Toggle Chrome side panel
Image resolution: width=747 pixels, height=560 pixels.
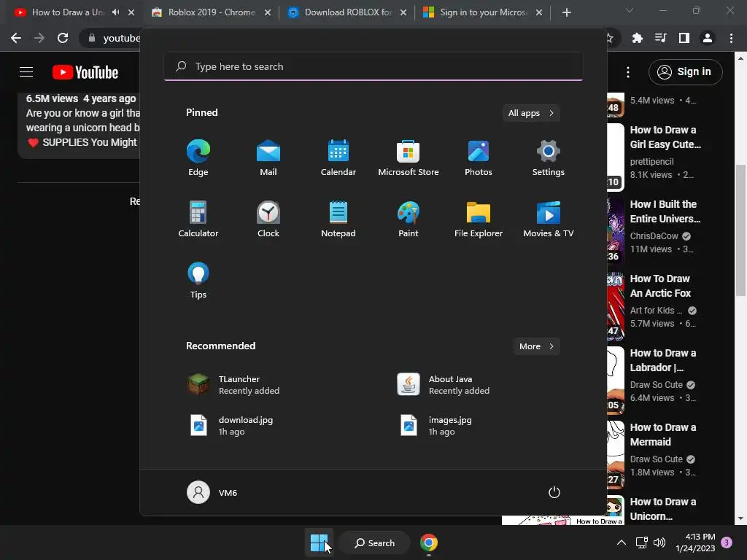point(684,38)
